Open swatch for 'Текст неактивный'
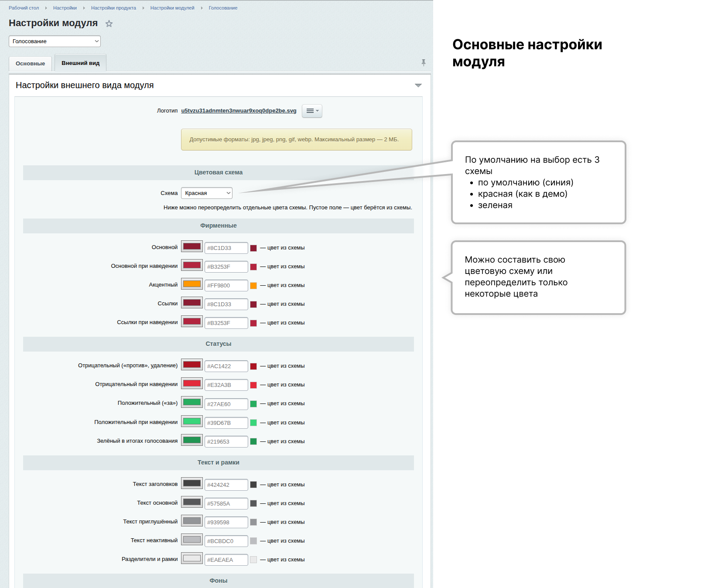 (x=192, y=540)
